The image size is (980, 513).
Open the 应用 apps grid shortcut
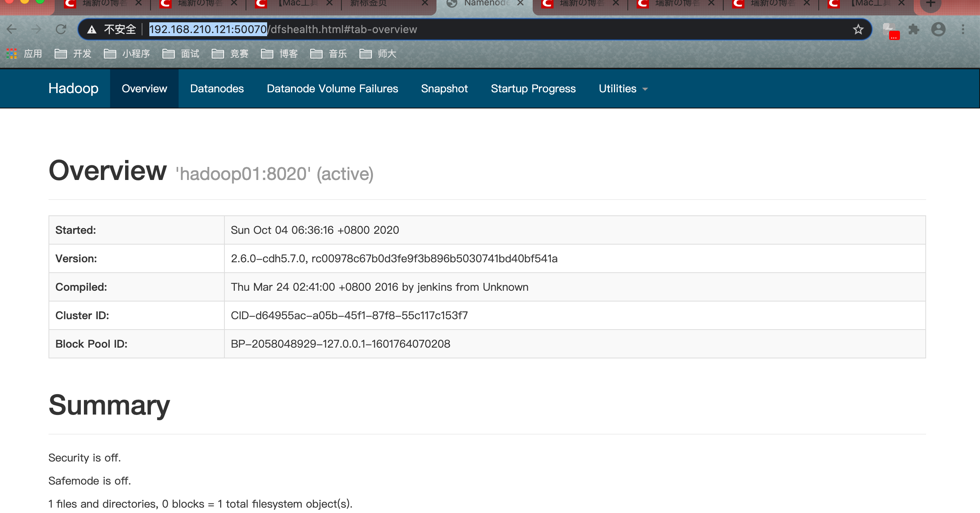click(x=24, y=53)
